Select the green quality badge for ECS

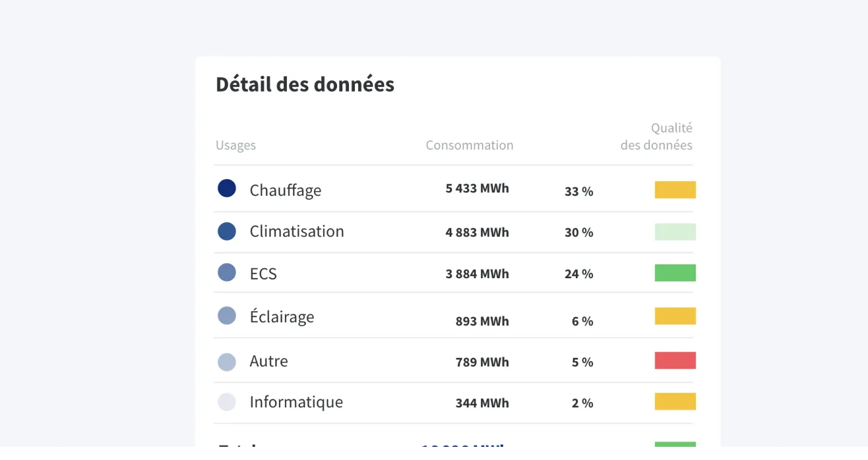coord(675,272)
